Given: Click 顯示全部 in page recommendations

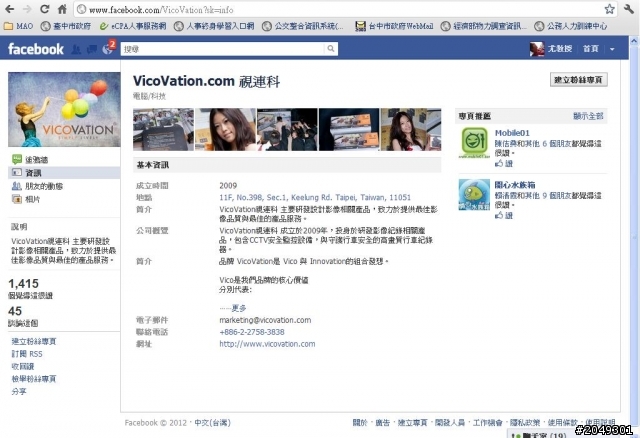Looking at the screenshot, I should click(588, 116).
